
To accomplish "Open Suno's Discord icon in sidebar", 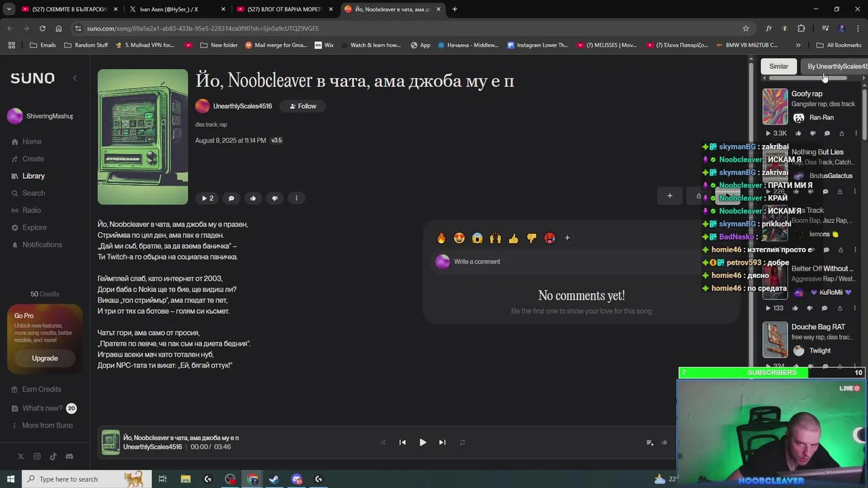I will (69, 457).
